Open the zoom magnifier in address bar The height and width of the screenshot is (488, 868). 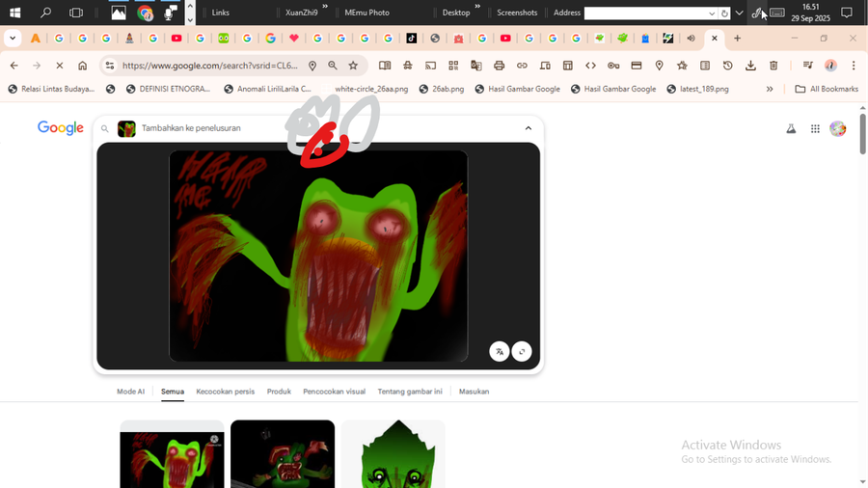[x=333, y=66]
